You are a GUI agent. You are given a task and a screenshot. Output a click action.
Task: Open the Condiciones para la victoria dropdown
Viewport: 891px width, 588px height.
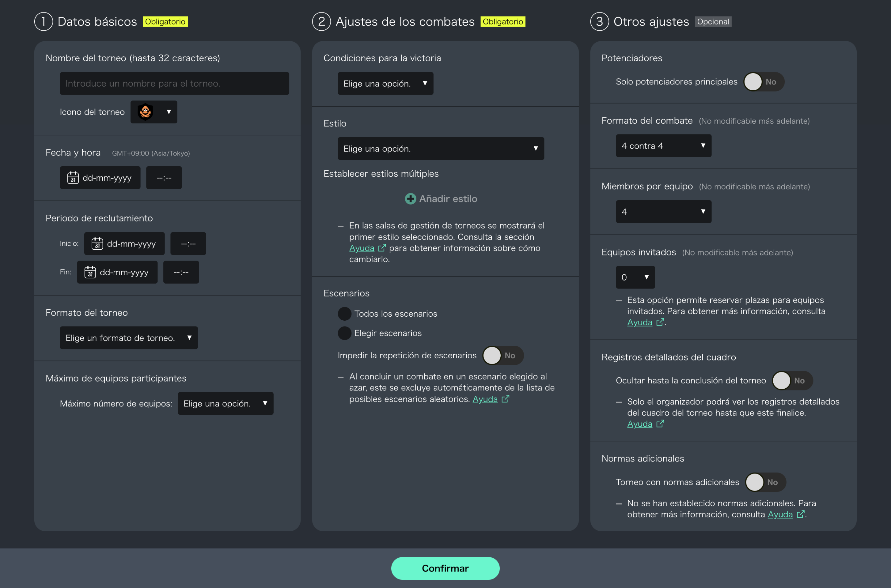click(386, 83)
